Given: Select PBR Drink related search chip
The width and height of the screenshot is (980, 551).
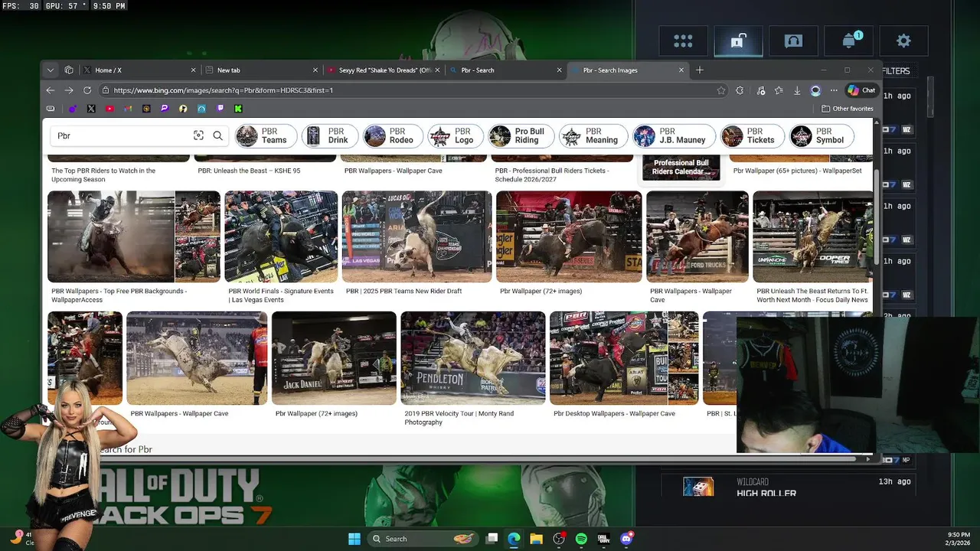Looking at the screenshot, I should (330, 136).
